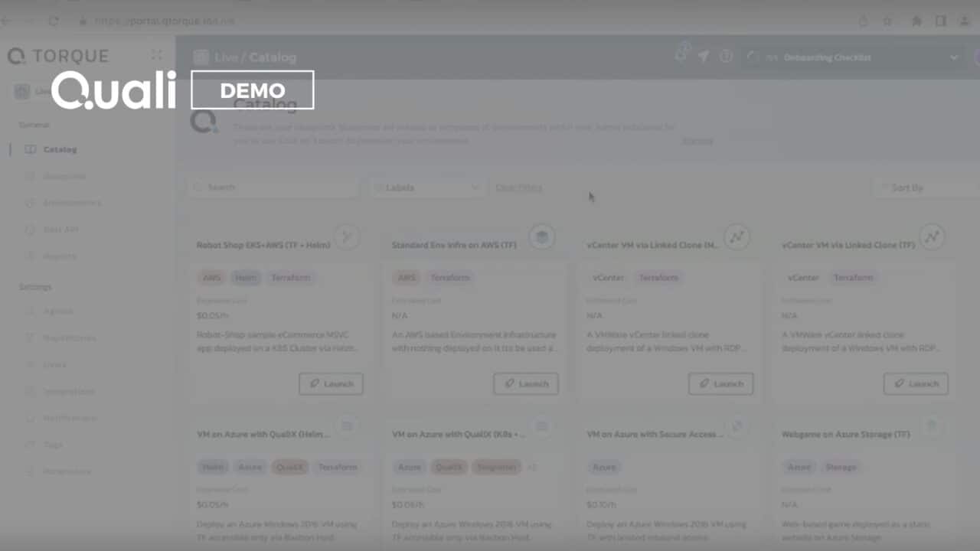Select Repositories under Settings

[69, 337]
